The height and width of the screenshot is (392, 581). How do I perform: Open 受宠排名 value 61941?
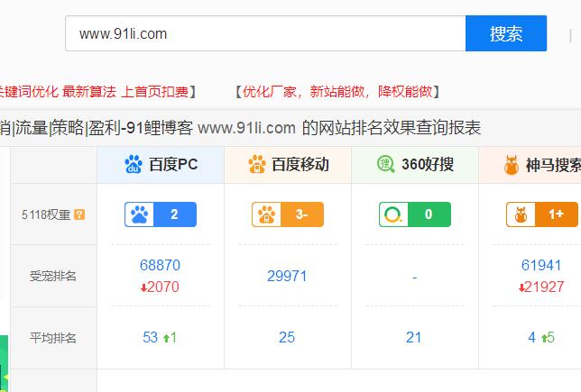541,266
